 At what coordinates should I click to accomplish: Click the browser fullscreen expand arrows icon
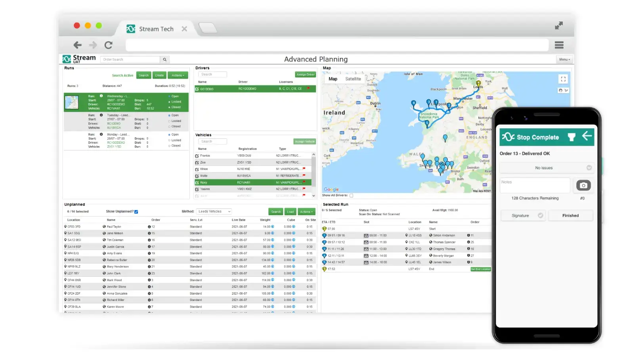pyautogui.click(x=559, y=26)
